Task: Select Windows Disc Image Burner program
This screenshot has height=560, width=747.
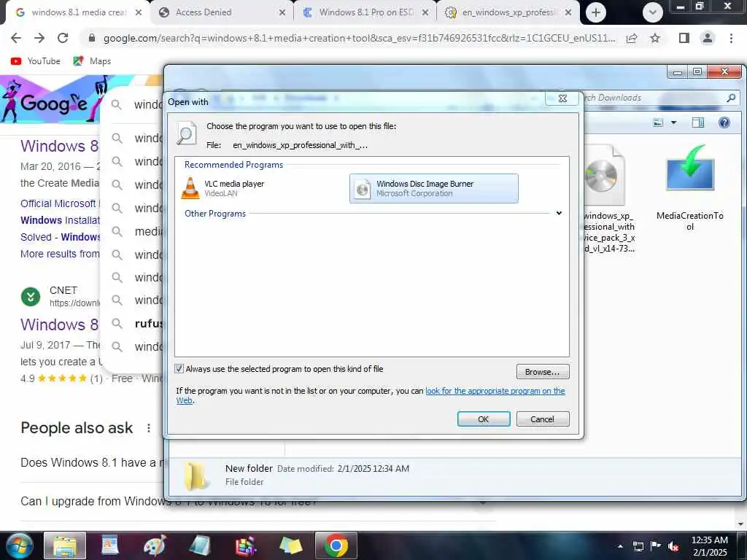Action: pyautogui.click(x=433, y=189)
